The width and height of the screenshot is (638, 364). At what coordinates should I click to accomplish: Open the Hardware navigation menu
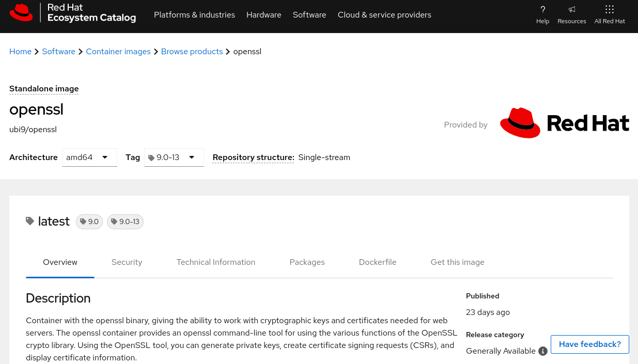coord(263,15)
